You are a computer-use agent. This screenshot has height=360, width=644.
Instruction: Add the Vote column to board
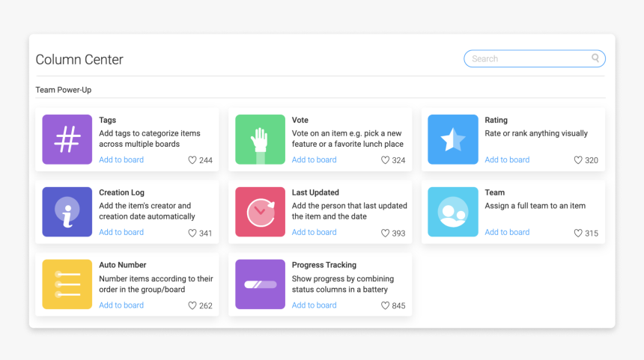coord(315,159)
